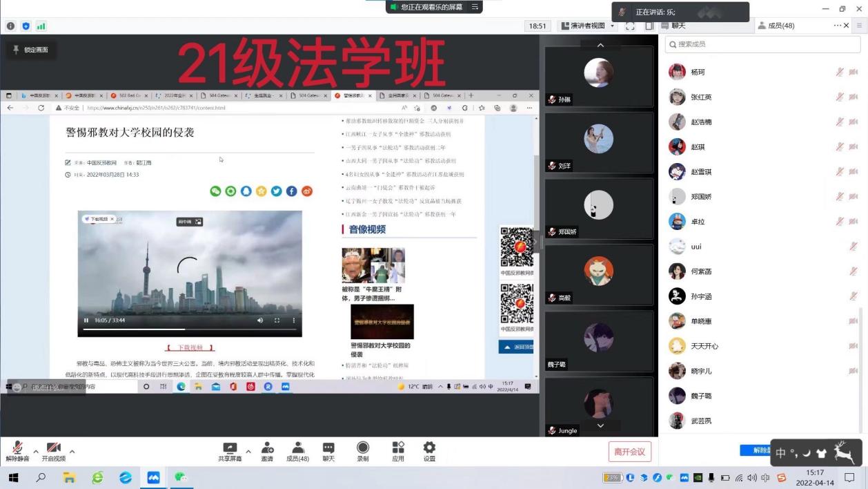Toggle 锁定画面 pin screen
Image resolution: width=868 pixels, height=489 pixels.
pos(31,50)
